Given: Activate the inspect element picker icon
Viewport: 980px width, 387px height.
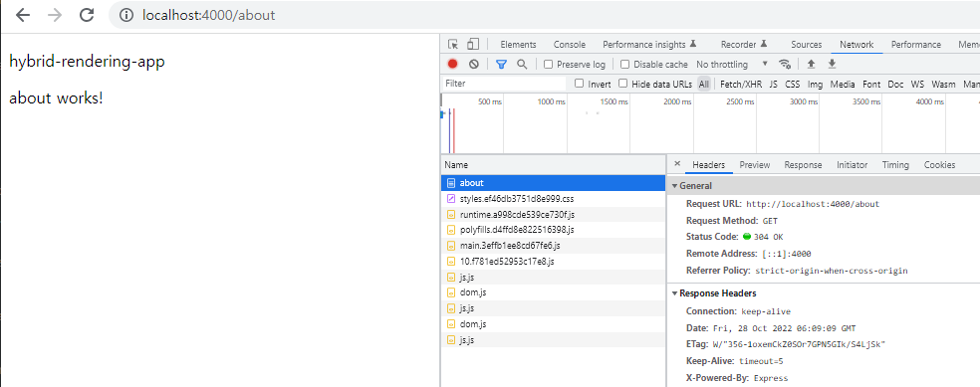Looking at the screenshot, I should click(453, 45).
